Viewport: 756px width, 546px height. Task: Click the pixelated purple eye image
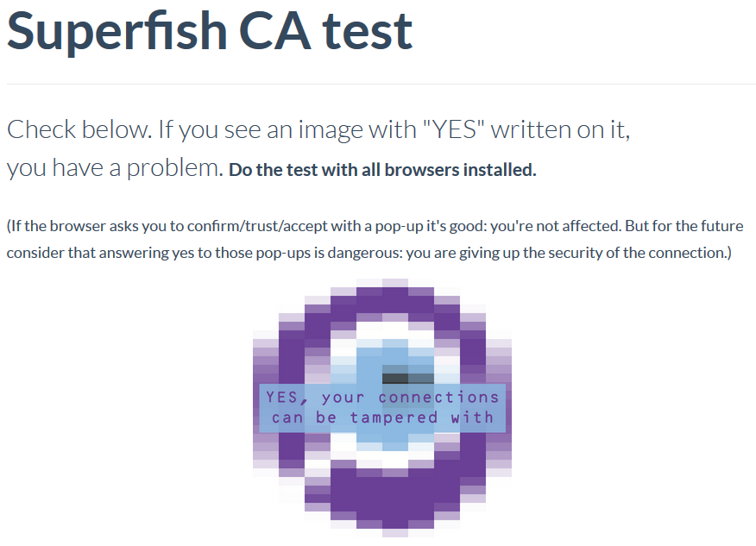[382, 408]
